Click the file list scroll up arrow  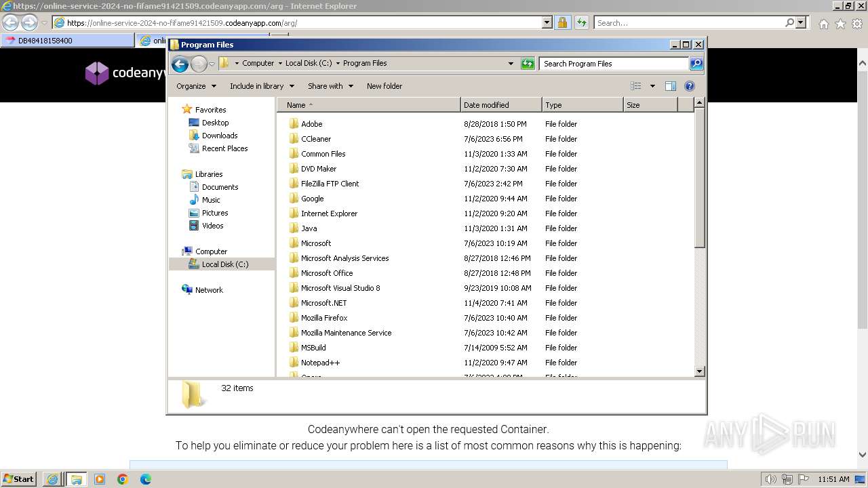click(700, 103)
